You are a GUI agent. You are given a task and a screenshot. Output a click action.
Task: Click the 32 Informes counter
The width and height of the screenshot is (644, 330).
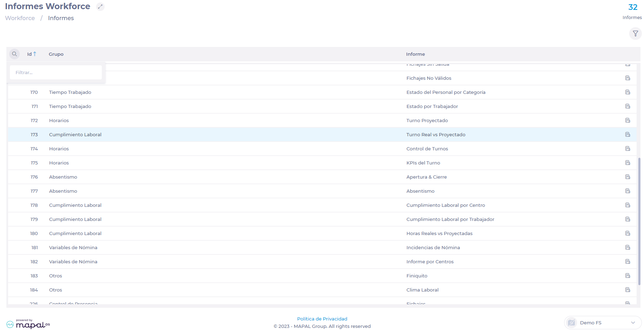coord(632,12)
